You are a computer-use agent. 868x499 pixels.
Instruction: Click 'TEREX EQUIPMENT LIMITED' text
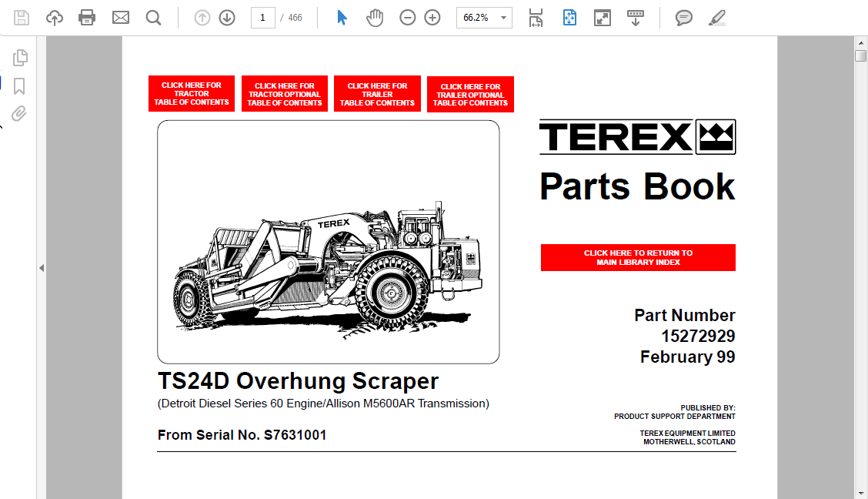(687, 433)
